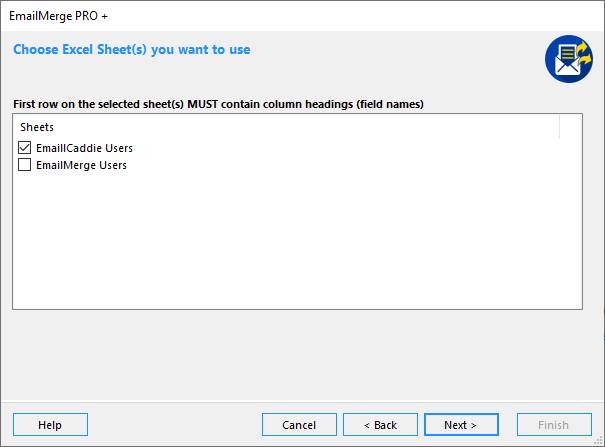Select the EmailMerge Users sheet name

coord(81,165)
